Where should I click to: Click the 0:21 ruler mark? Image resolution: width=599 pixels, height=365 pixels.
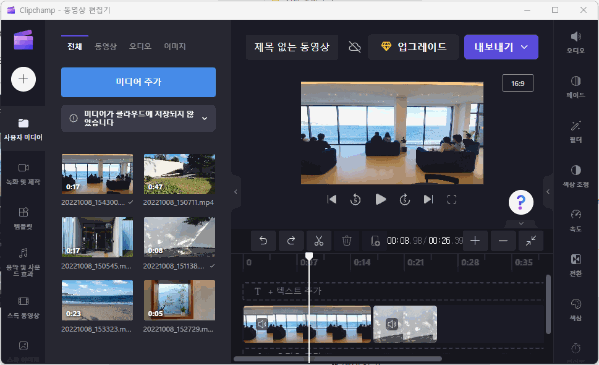tap(415, 262)
